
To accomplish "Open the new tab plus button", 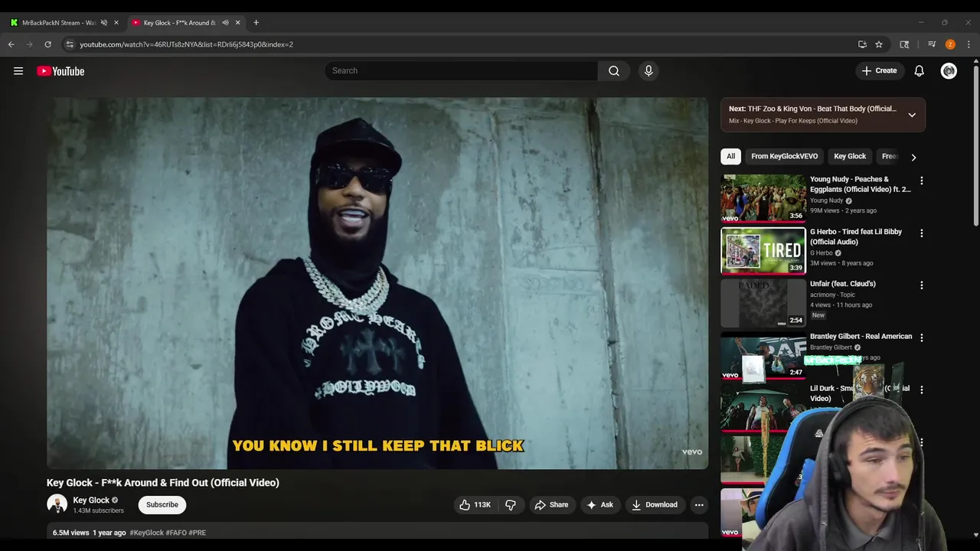I will click(256, 22).
